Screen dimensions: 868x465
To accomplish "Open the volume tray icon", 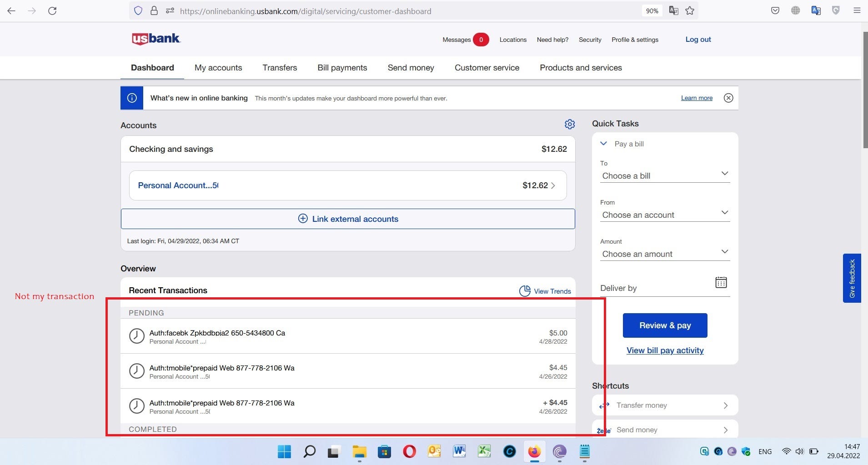I will click(799, 451).
